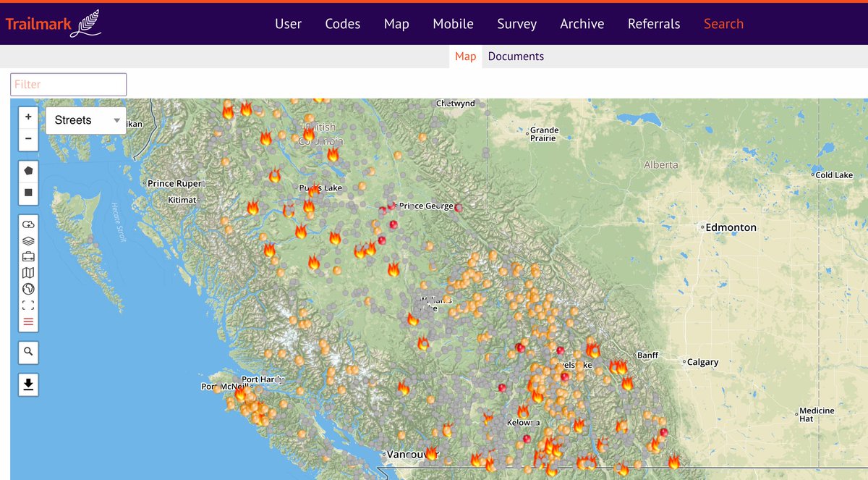Image resolution: width=868 pixels, height=480 pixels.
Task: Zoom in on the map
Action: coord(28,116)
